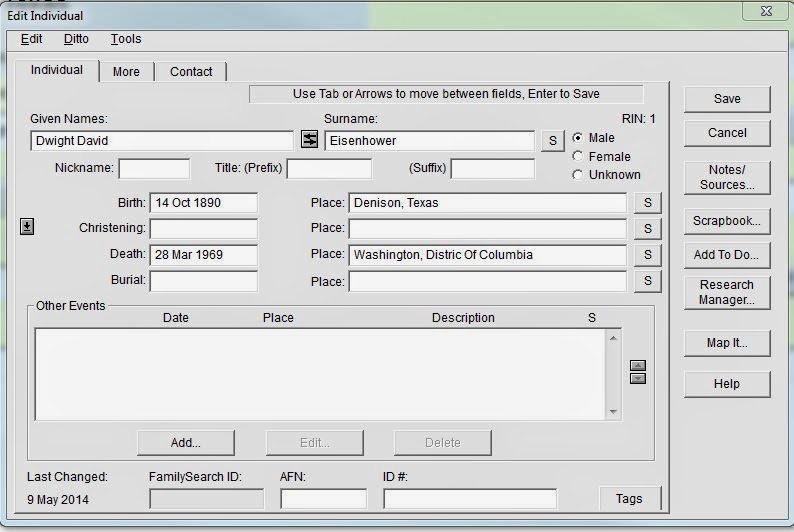Click the Christening place field
The width and height of the screenshot is (794, 532).
coord(488,229)
